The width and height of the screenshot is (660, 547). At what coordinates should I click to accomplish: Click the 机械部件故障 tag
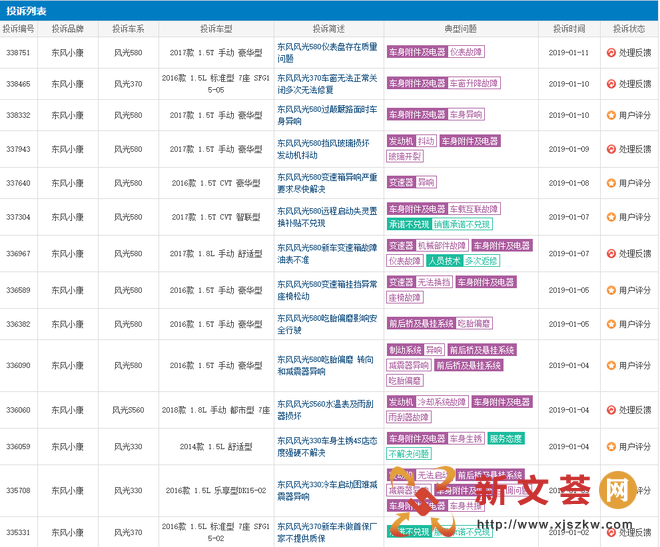click(x=442, y=245)
